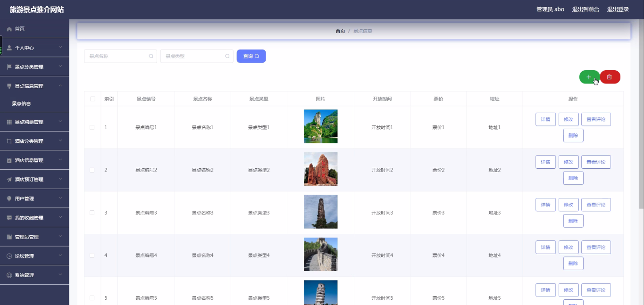This screenshot has width=644, height=305.
Task: Click the clock icon for 论坛管理
Action: (9, 256)
